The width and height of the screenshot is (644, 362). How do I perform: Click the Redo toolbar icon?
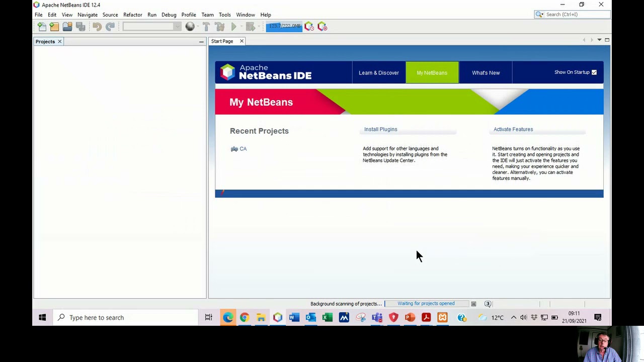point(110,27)
